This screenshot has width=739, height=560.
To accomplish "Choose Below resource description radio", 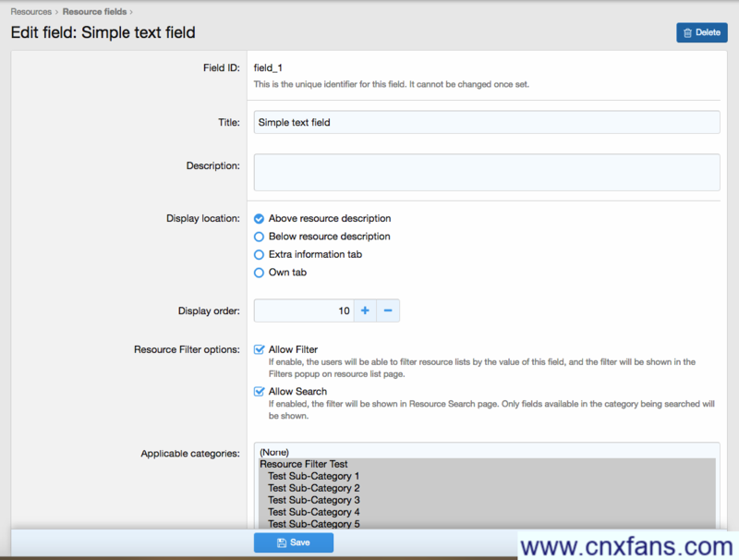I will [x=259, y=237].
